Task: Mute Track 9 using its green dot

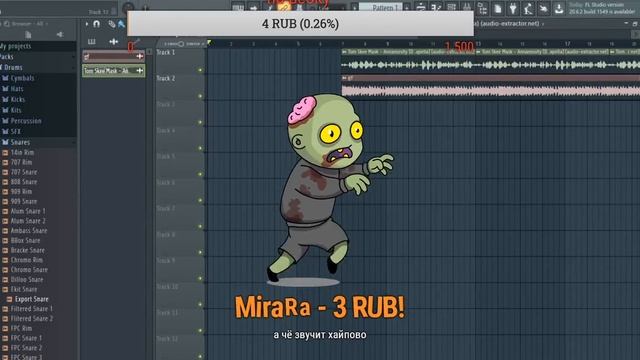Action: point(200,279)
